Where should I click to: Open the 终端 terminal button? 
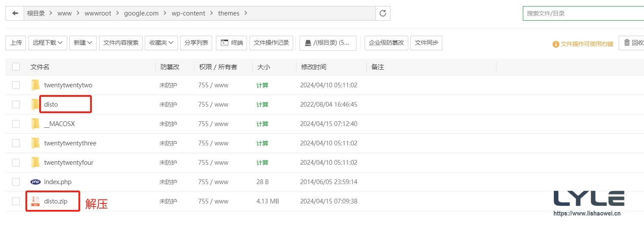[x=232, y=43]
